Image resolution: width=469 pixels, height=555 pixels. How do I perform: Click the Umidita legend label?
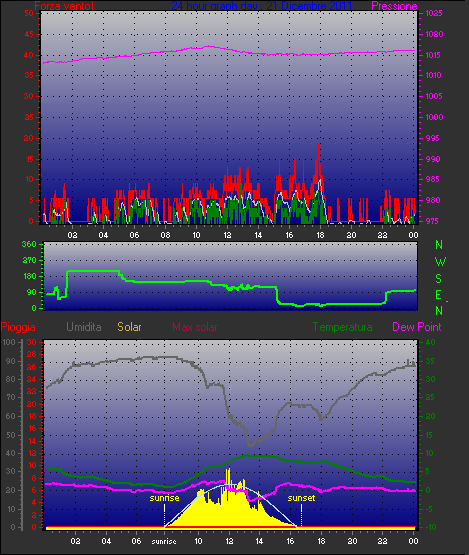[x=84, y=327]
